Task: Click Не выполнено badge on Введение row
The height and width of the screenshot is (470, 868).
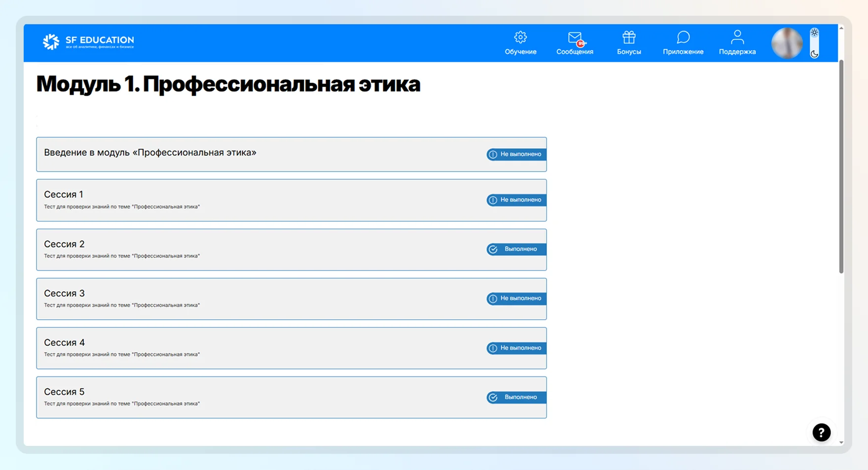Action: coord(516,154)
